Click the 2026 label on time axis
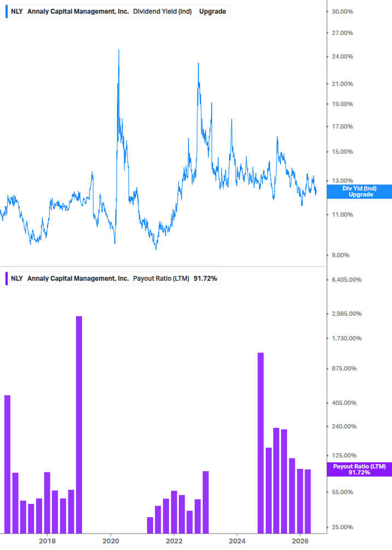 point(300,541)
